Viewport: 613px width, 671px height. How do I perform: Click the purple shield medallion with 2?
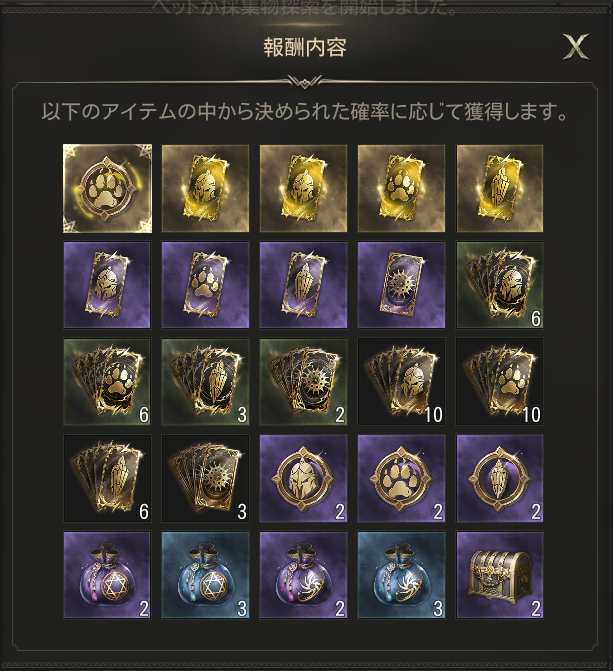click(x=500, y=478)
